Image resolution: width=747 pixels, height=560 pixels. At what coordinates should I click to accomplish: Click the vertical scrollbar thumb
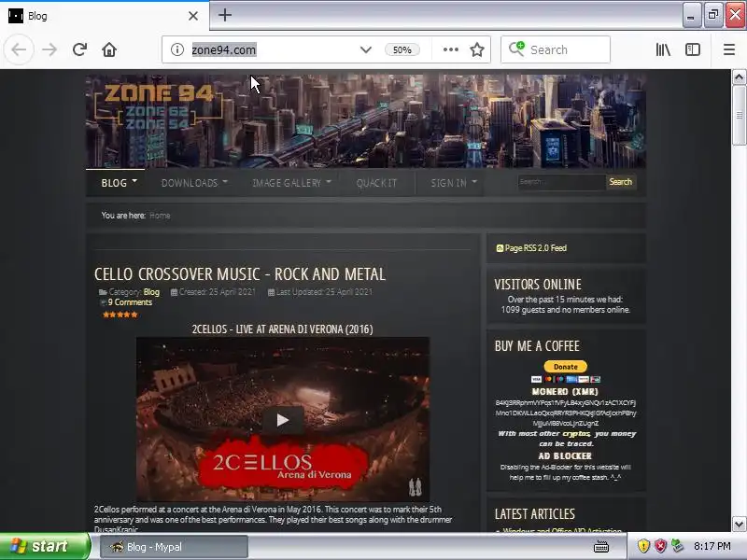click(739, 115)
